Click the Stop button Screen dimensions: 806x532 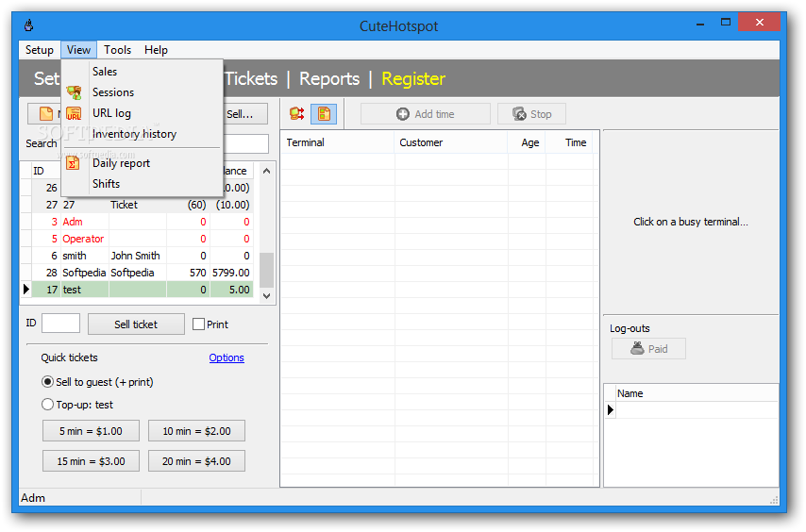(x=531, y=114)
